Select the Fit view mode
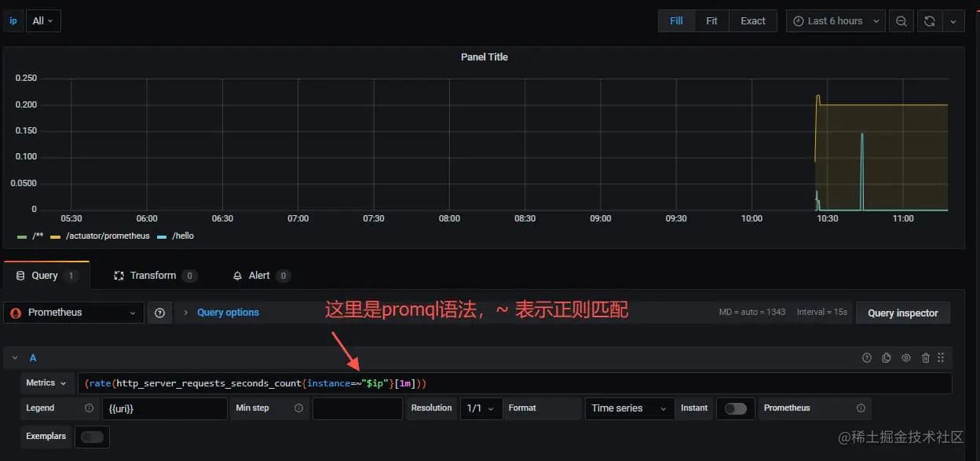Image resolution: width=980 pixels, height=461 pixels. [x=711, y=21]
